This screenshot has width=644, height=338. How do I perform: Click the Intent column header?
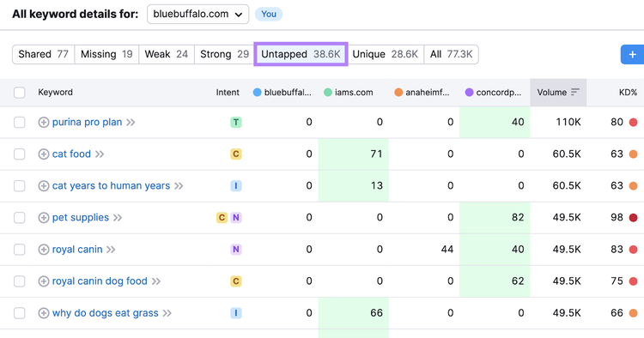228,93
